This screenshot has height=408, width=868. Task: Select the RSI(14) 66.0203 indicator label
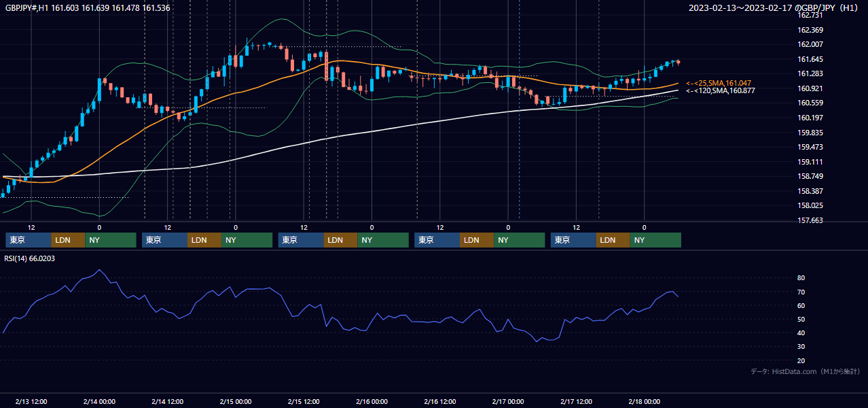point(30,258)
